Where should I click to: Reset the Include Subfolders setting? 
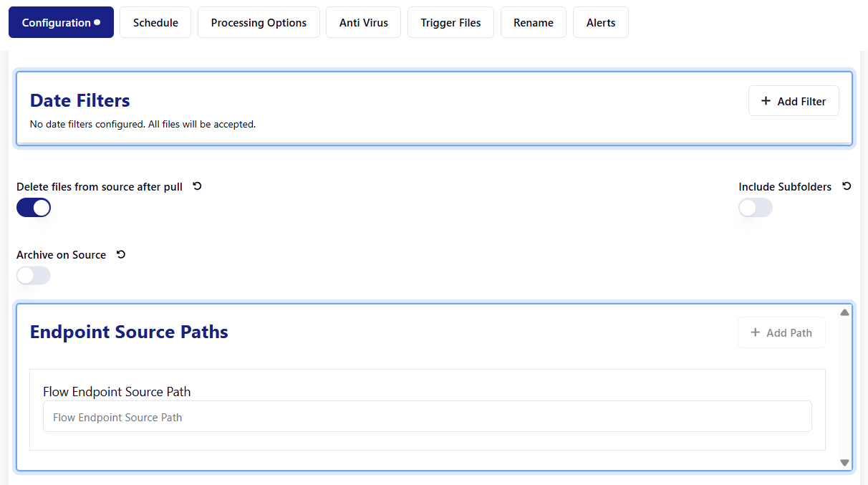pos(847,186)
